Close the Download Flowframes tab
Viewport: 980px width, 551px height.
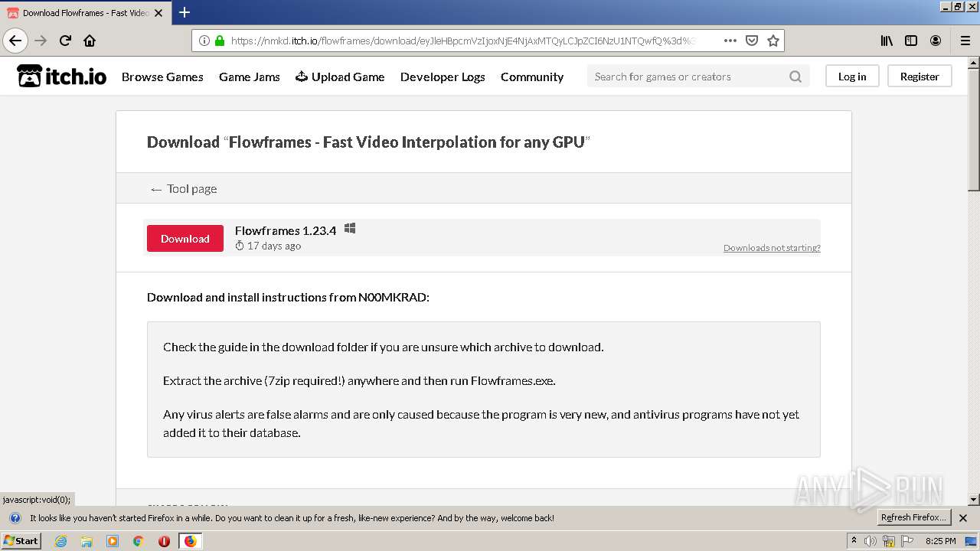point(158,13)
